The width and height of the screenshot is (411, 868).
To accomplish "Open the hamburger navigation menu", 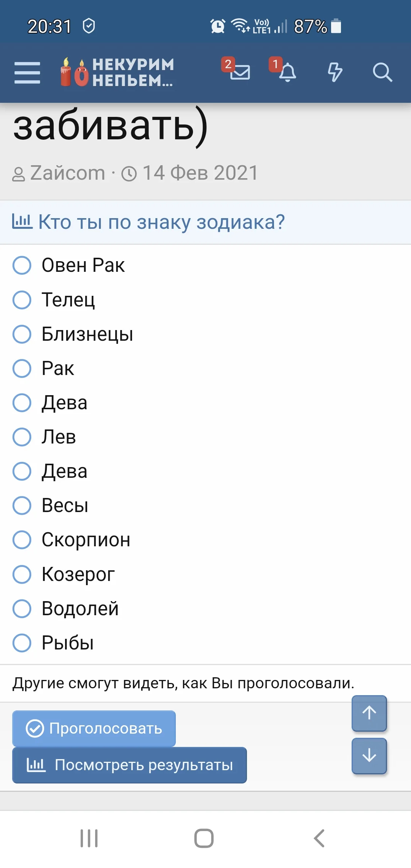I will (27, 72).
